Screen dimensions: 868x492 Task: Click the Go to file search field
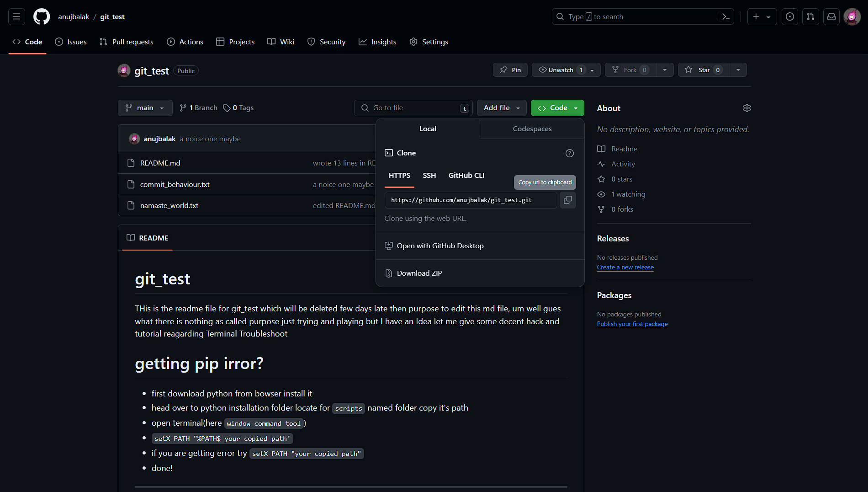coord(413,108)
